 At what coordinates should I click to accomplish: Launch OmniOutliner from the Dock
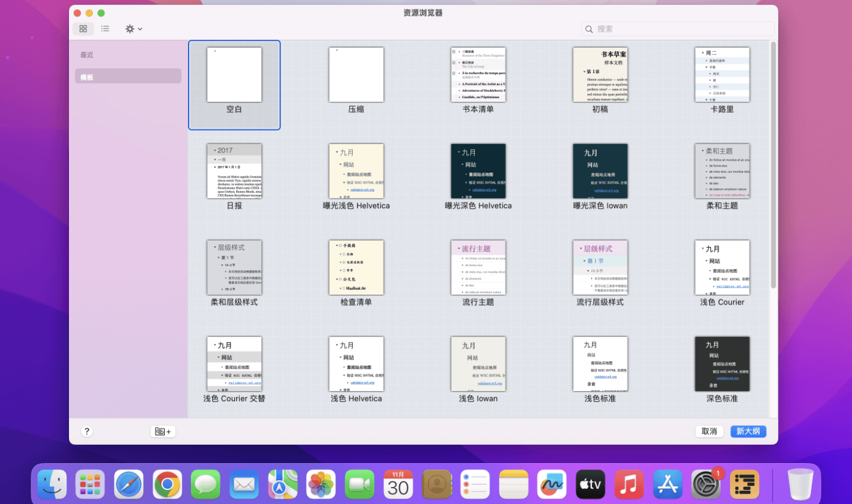(744, 484)
